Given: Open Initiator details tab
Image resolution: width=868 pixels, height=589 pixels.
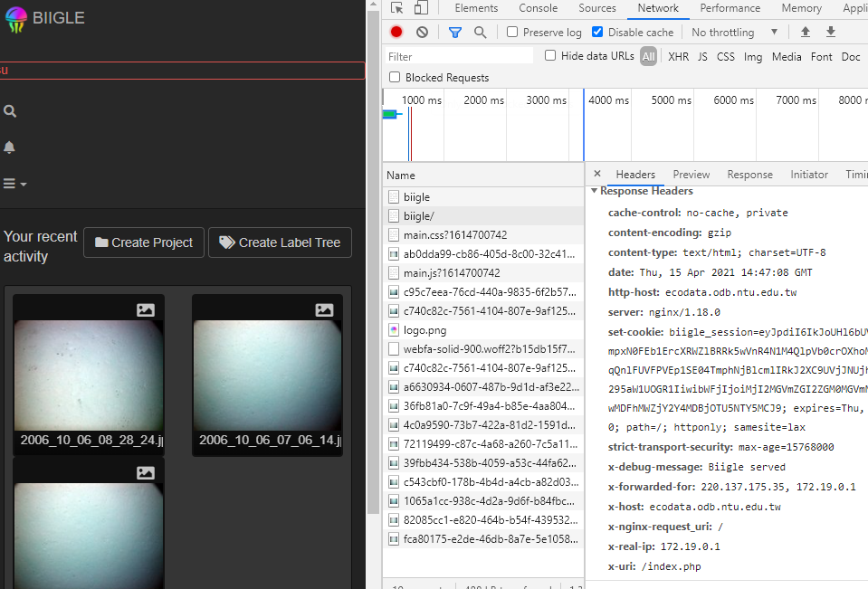Looking at the screenshot, I should pyautogui.click(x=809, y=175).
